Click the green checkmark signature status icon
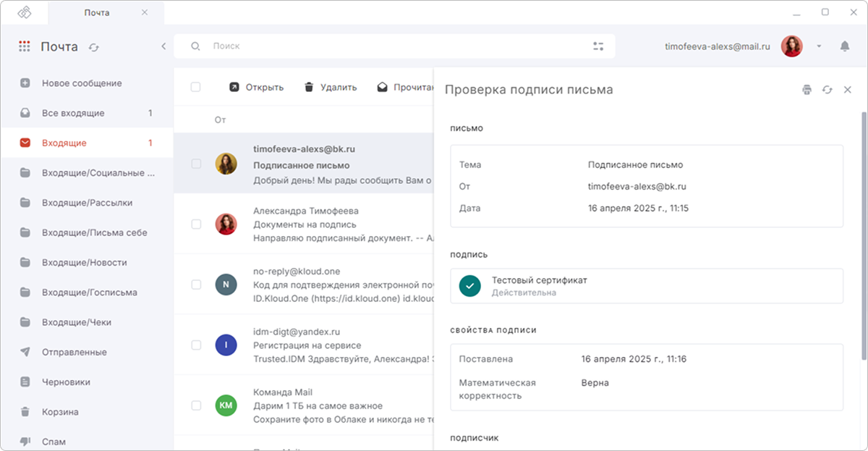This screenshot has height=451, width=868. [470, 286]
